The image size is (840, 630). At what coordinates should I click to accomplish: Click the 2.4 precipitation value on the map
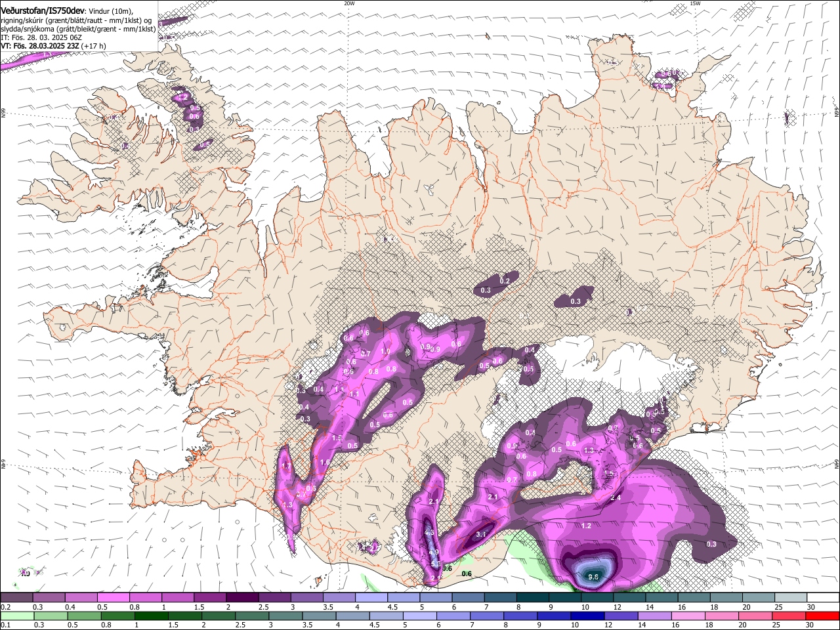616,498
